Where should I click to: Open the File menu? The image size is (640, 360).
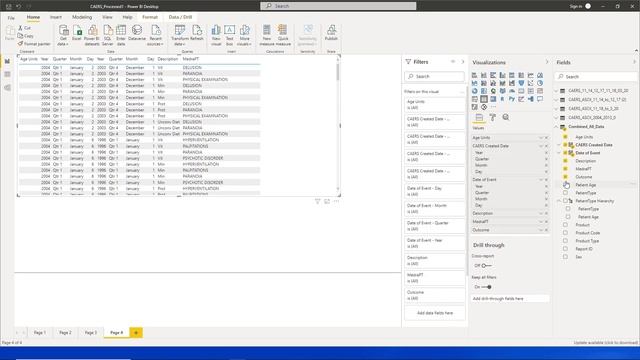(x=11, y=18)
